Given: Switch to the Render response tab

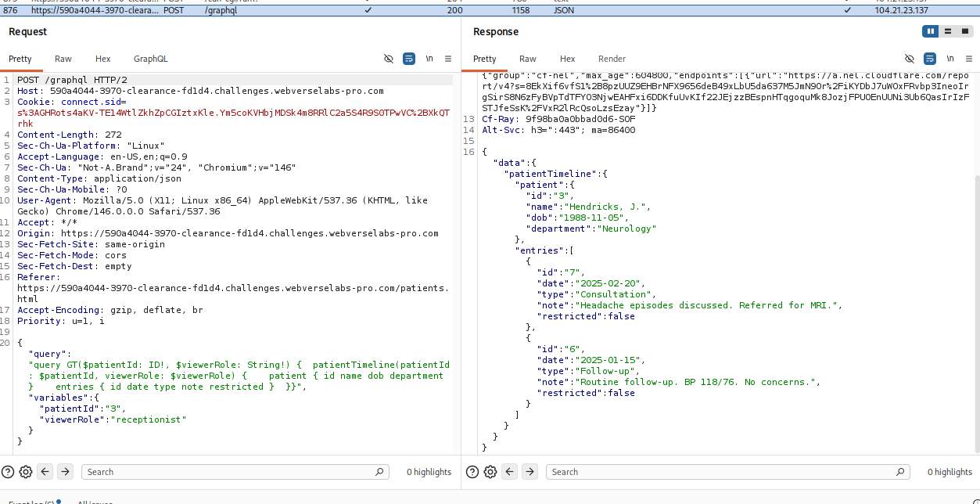Looking at the screenshot, I should tap(612, 59).
